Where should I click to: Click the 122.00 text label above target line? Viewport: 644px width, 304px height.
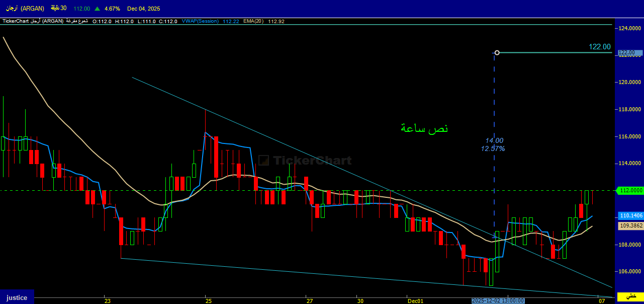click(x=599, y=46)
